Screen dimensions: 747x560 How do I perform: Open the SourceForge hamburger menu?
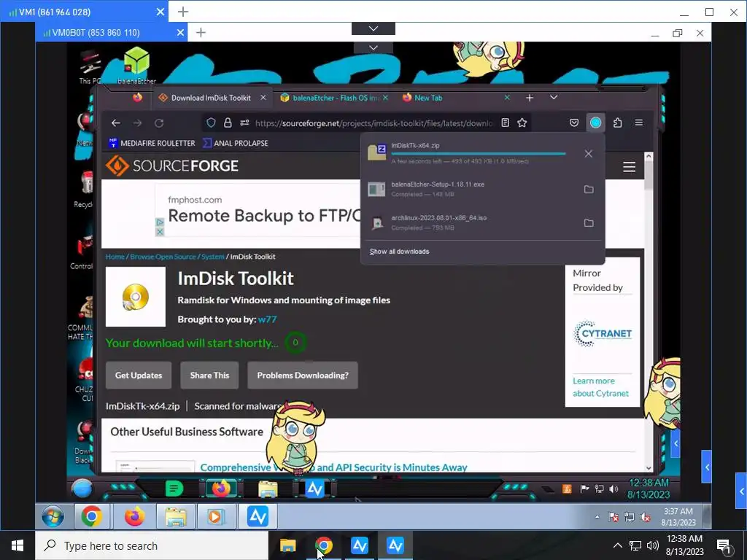pyautogui.click(x=630, y=167)
